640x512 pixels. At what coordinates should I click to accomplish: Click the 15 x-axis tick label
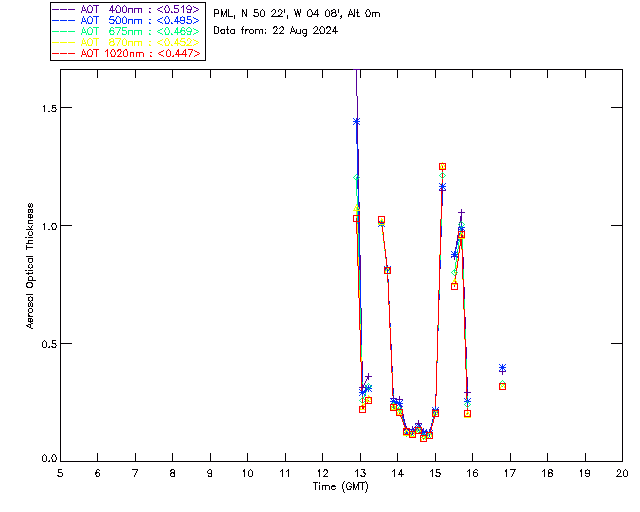coord(435,474)
